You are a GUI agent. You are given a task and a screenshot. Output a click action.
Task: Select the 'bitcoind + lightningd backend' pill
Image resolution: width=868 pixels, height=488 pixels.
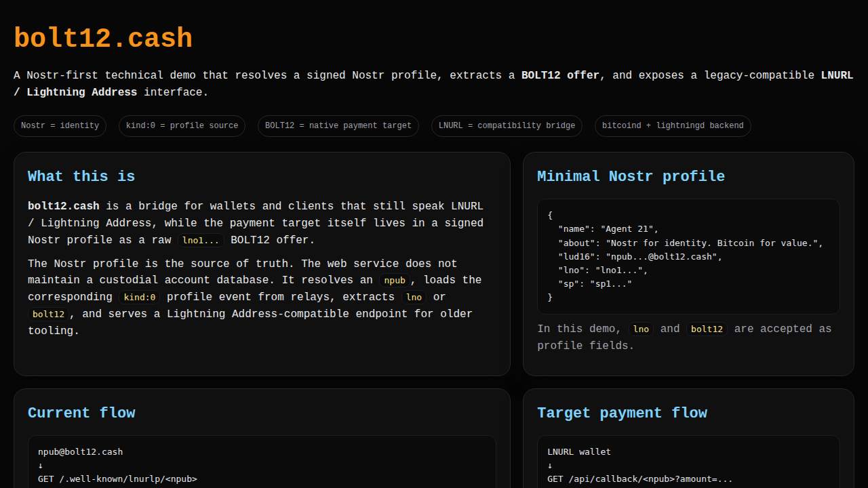tap(673, 126)
